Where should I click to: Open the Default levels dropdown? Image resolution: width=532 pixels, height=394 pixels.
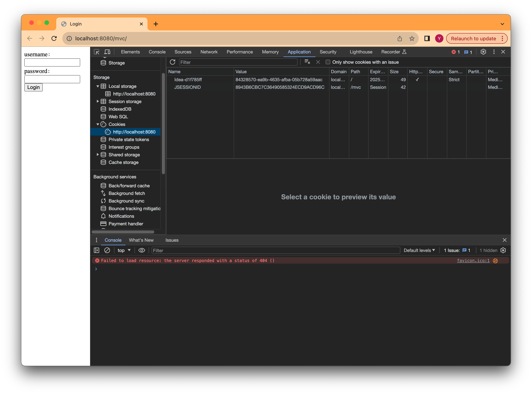[x=419, y=250]
